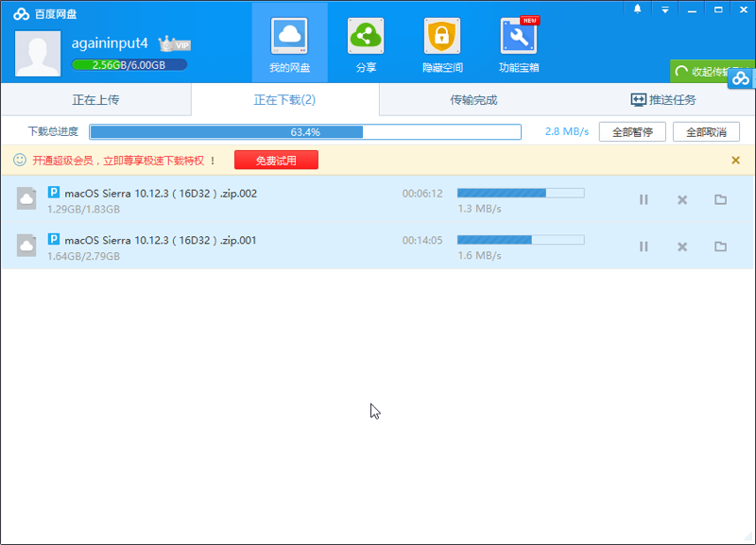Minimize the Baidu Netdisk window
The image size is (756, 545).
pos(692,9)
